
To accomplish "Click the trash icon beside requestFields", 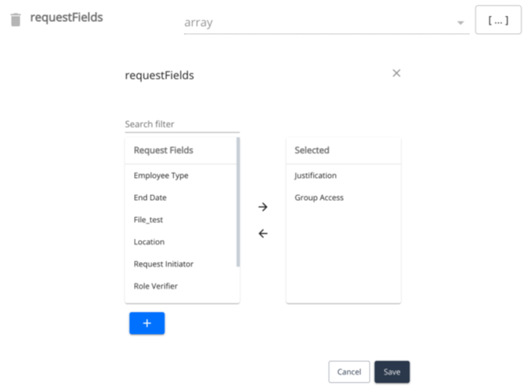I will click(15, 20).
